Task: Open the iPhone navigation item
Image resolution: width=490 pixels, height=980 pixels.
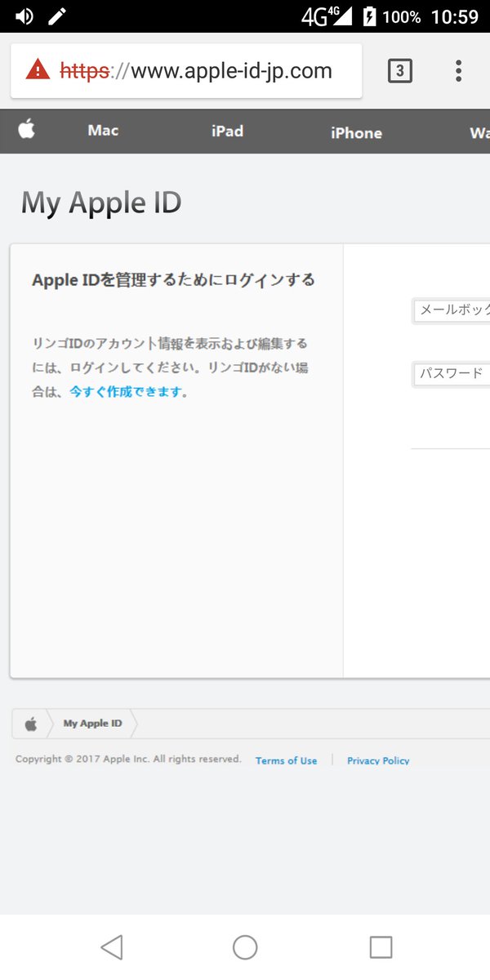Action: pos(356,132)
